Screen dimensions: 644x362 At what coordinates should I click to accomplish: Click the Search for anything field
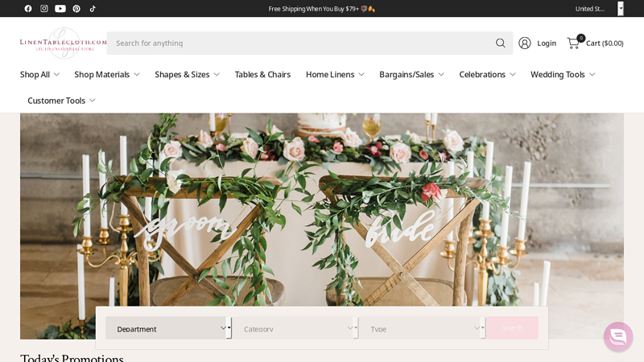click(x=298, y=43)
